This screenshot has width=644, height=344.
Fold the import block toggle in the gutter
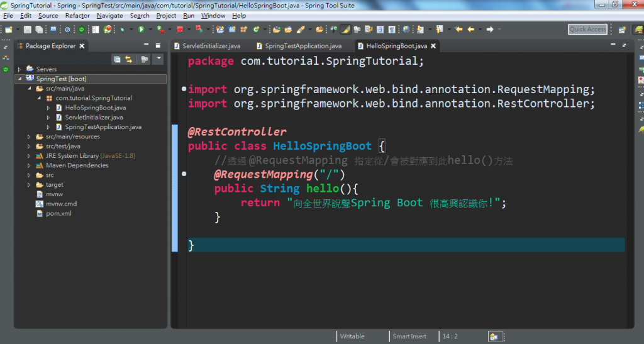184,89
